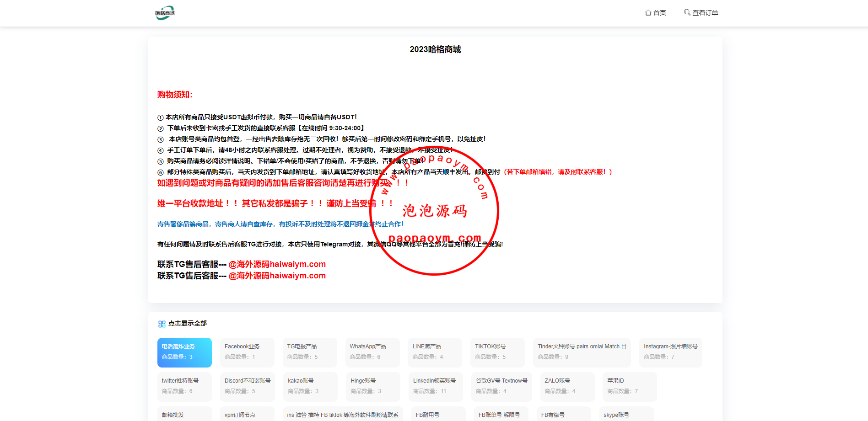Image resolution: width=868 pixels, height=421 pixels.
Task: Click the 哈格商城 logo
Action: (165, 13)
